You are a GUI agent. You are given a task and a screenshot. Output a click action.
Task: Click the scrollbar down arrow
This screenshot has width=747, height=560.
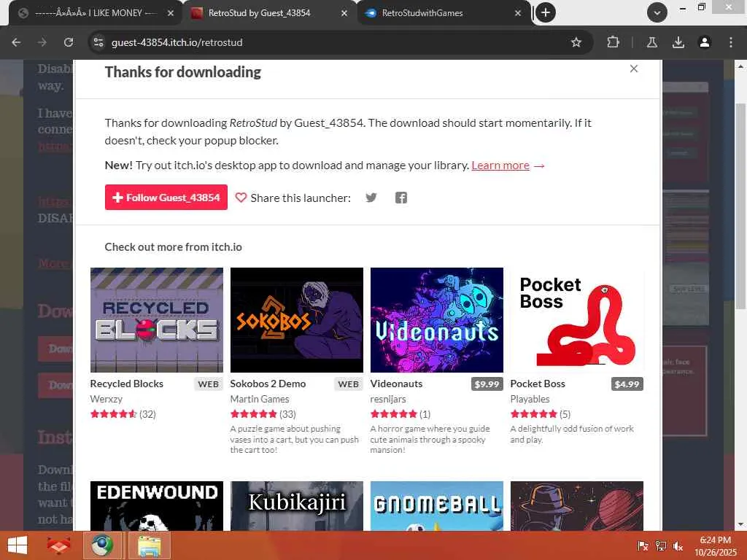[x=740, y=524]
